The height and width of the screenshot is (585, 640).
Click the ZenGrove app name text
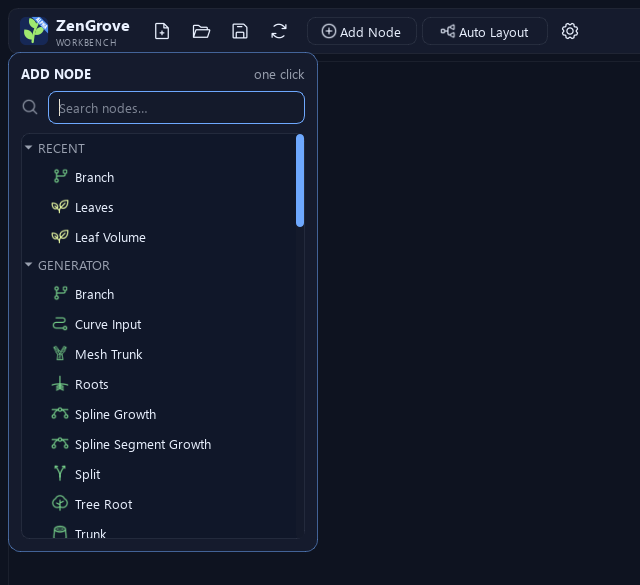tap(93, 26)
